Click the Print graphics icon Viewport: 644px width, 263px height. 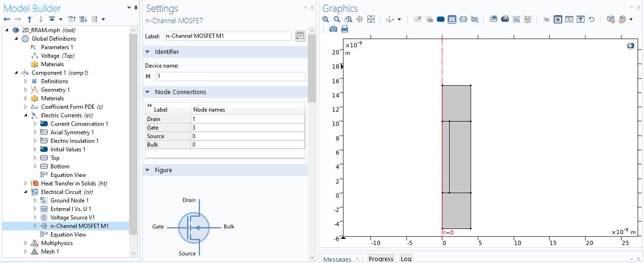click(x=345, y=29)
